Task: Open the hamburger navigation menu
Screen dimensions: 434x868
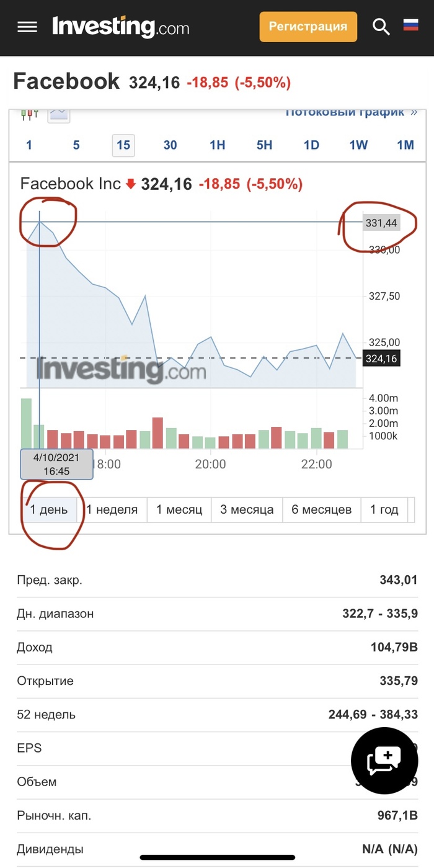Action: click(27, 27)
